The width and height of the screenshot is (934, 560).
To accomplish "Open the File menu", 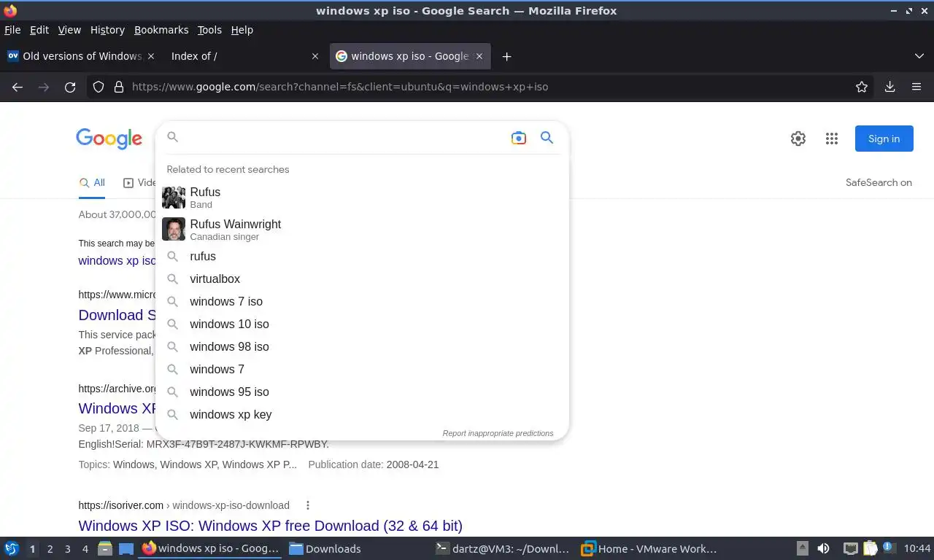I will tap(12, 30).
